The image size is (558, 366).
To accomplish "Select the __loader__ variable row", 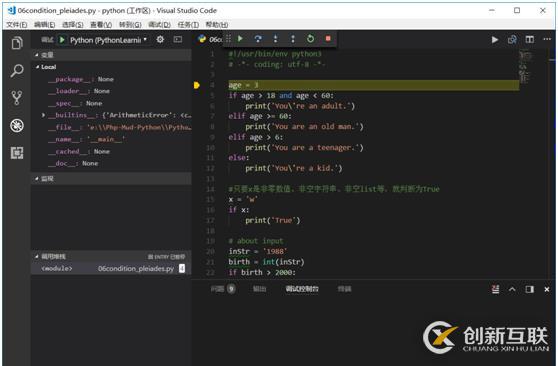I will pyautogui.click(x=111, y=91).
